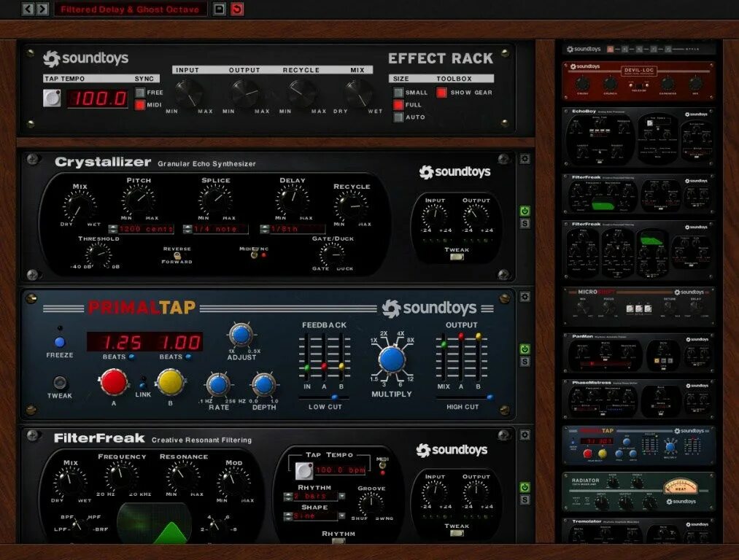Click the yellow B button in PrimalTap

click(170, 382)
